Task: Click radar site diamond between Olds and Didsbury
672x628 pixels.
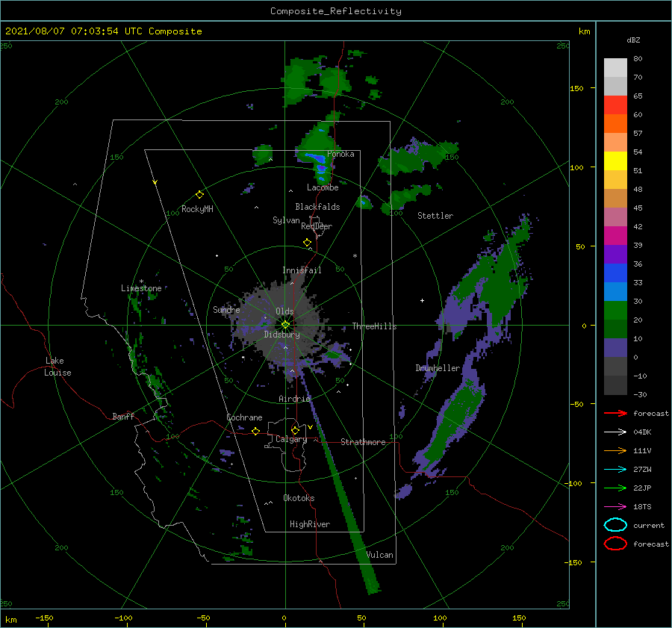Action: click(x=285, y=325)
